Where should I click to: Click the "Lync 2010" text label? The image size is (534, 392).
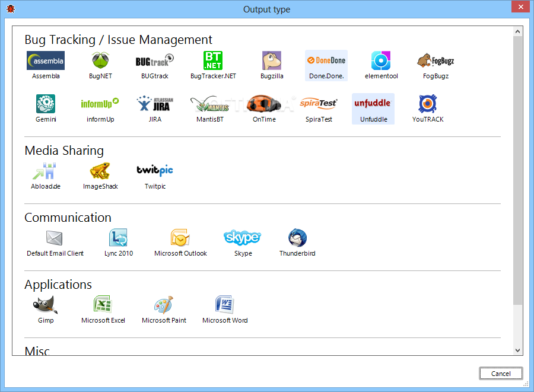coord(119,253)
